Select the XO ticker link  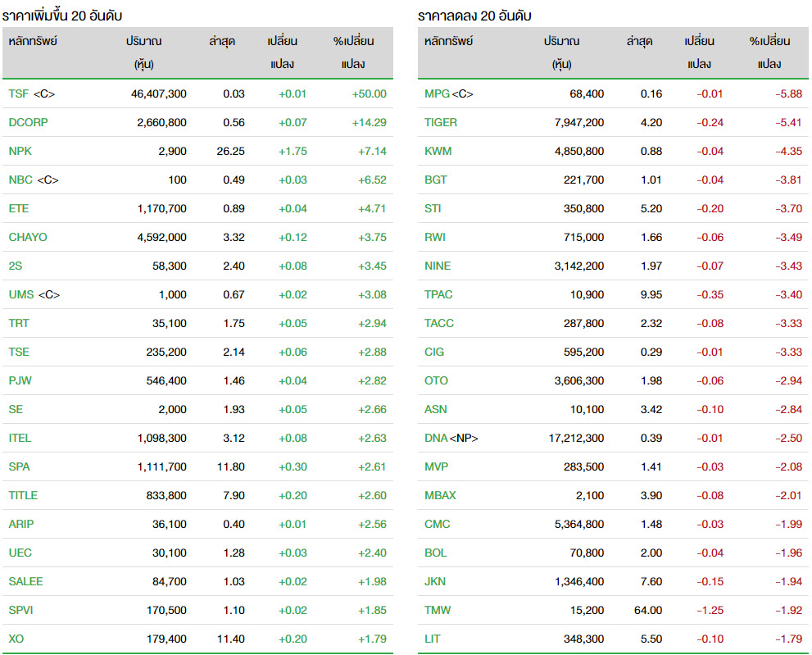click(x=16, y=639)
